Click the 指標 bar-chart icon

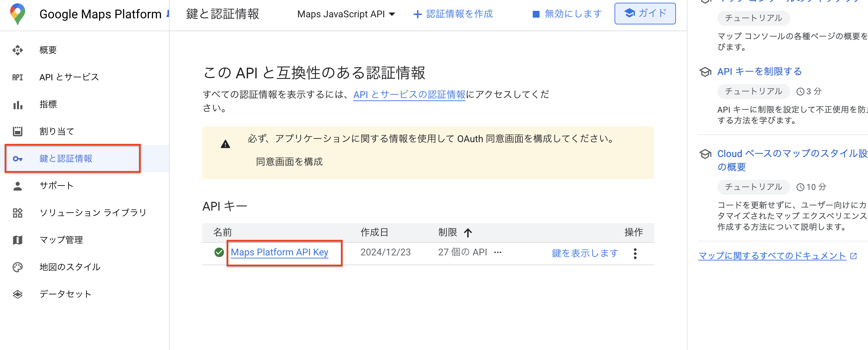tap(18, 104)
